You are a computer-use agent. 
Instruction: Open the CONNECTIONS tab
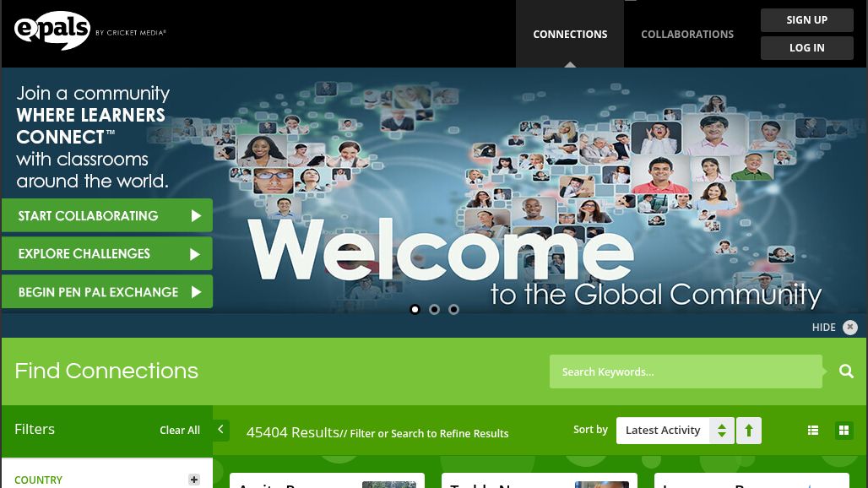pos(570,34)
